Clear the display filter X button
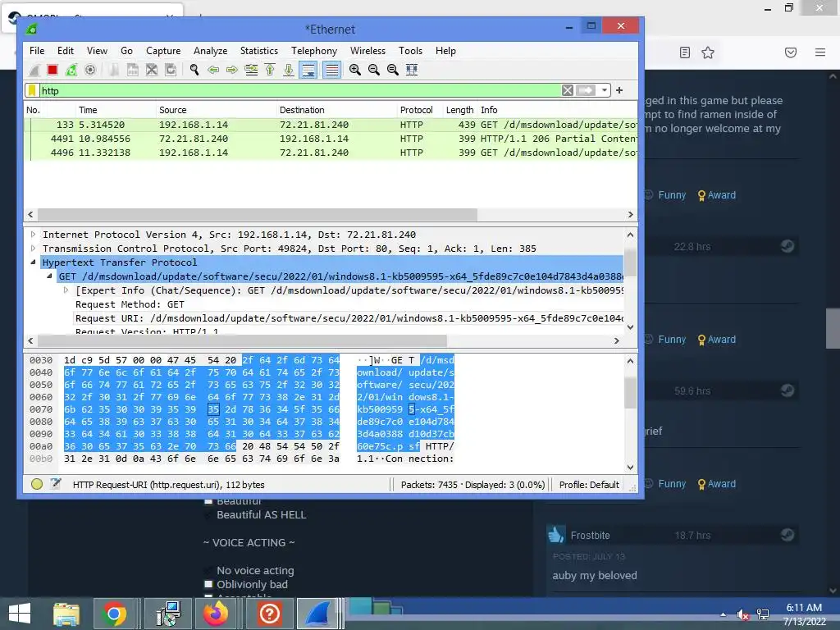The image size is (840, 630). point(568,90)
